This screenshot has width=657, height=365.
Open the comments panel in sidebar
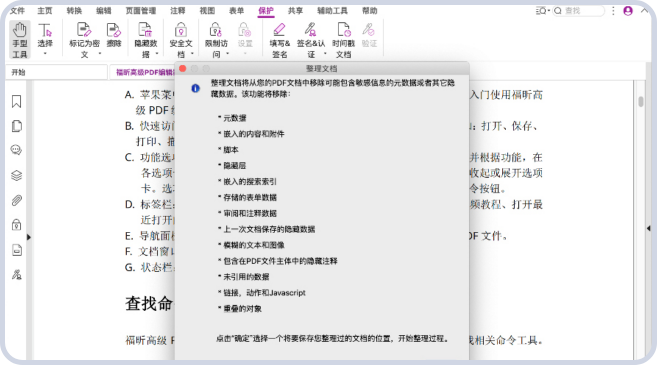(16, 150)
